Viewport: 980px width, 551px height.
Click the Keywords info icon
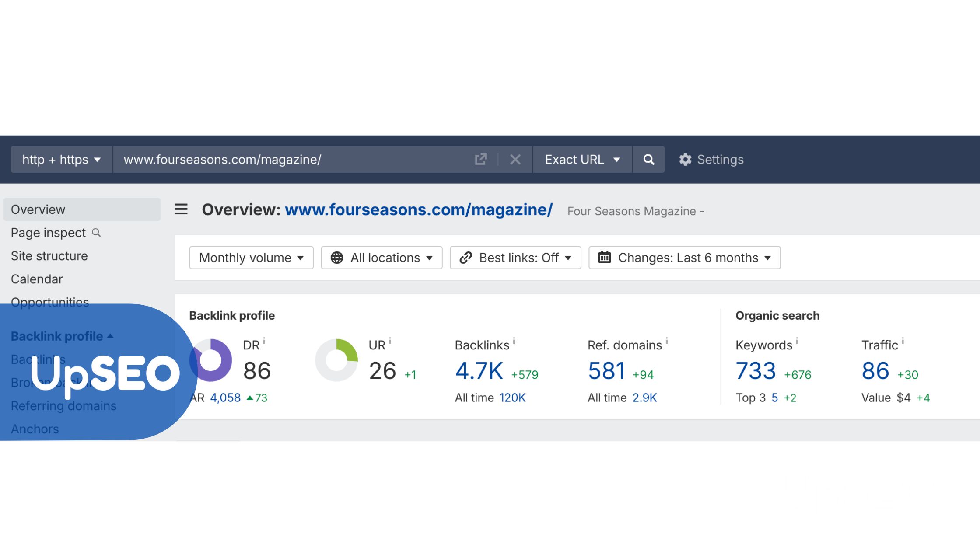797,341
